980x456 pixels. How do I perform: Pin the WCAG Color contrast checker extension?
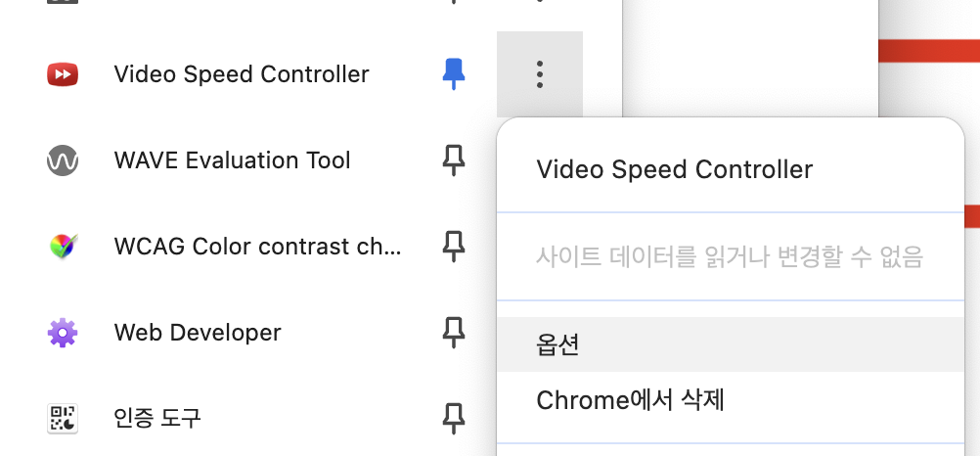454,247
